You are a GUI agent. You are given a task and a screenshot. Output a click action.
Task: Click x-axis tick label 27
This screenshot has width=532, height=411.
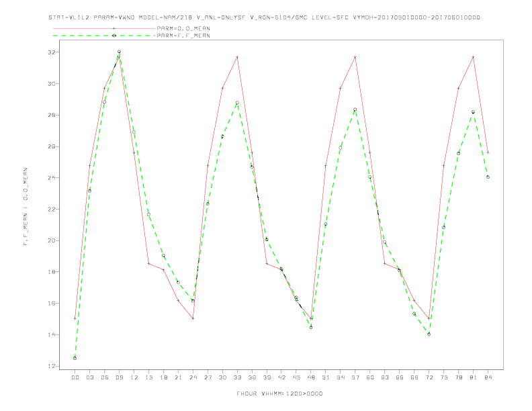pos(208,377)
